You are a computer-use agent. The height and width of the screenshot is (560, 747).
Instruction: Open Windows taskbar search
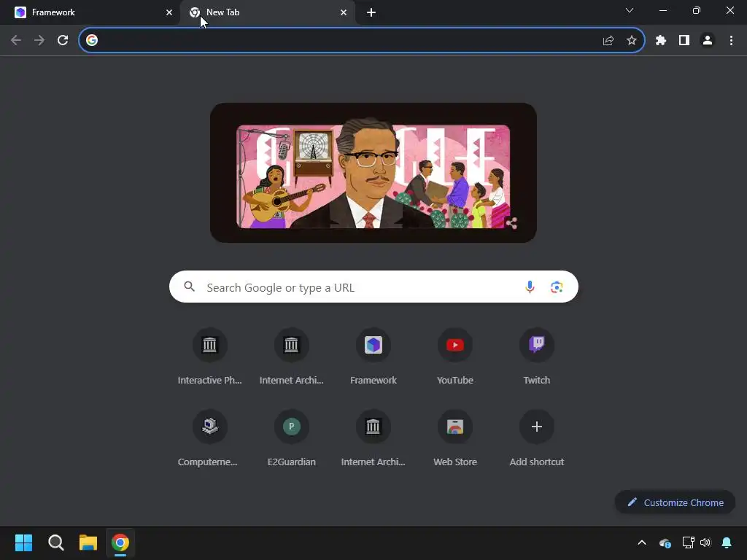point(55,542)
